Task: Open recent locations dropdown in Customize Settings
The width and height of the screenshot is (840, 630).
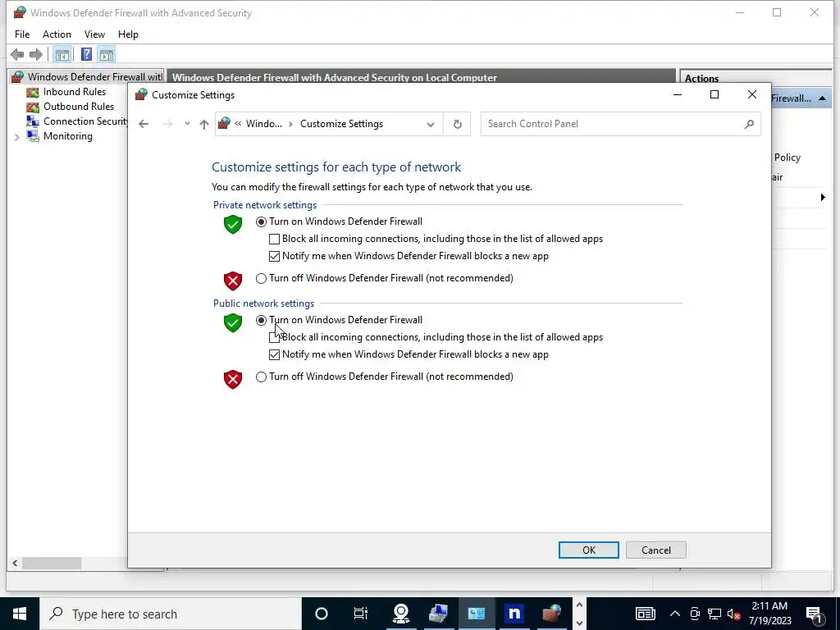Action: click(x=187, y=124)
